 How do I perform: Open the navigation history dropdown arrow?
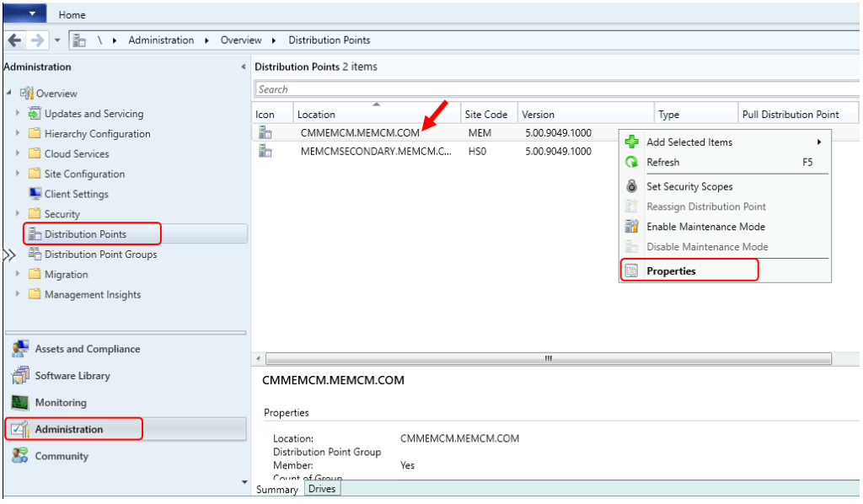57,40
